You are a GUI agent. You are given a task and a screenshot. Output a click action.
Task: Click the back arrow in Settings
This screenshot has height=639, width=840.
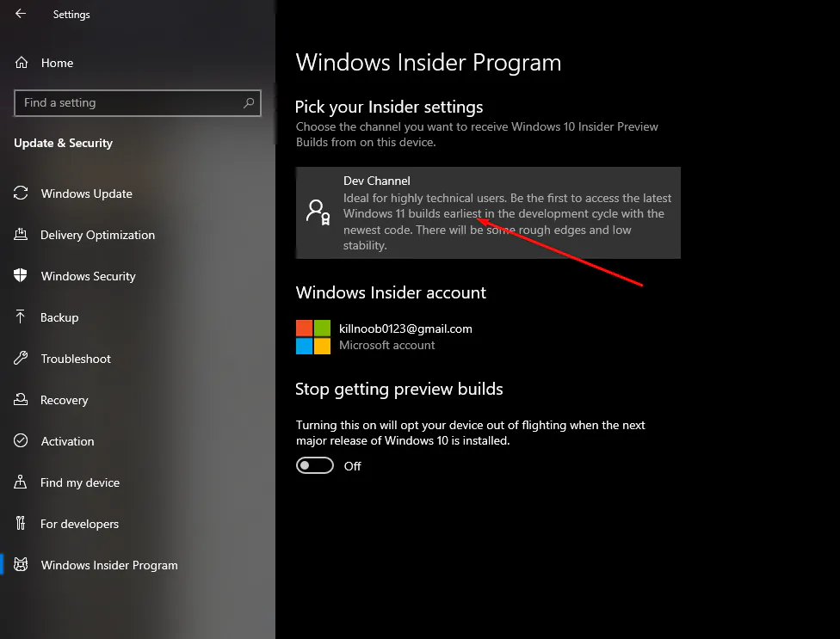click(x=21, y=14)
